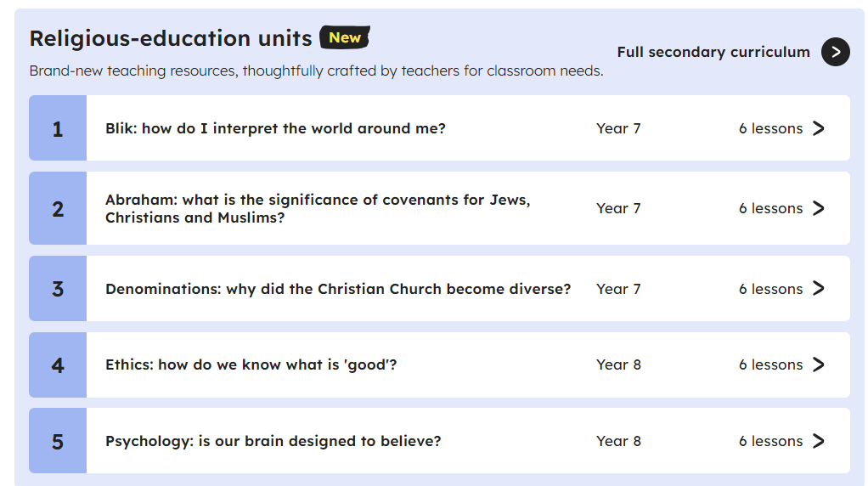The width and height of the screenshot is (868, 486).
Task: Open the Denominations Christian Church unit title
Action: (x=338, y=289)
